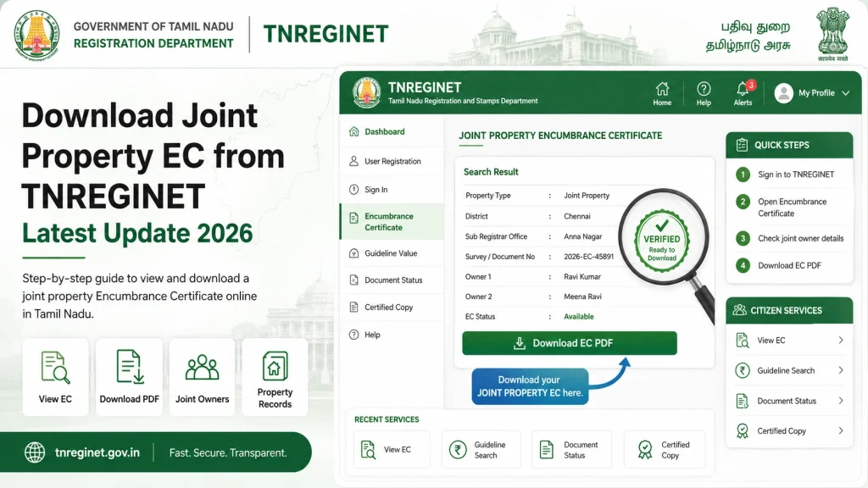
Task: Click the Citizen Services people icon
Action: (739, 310)
